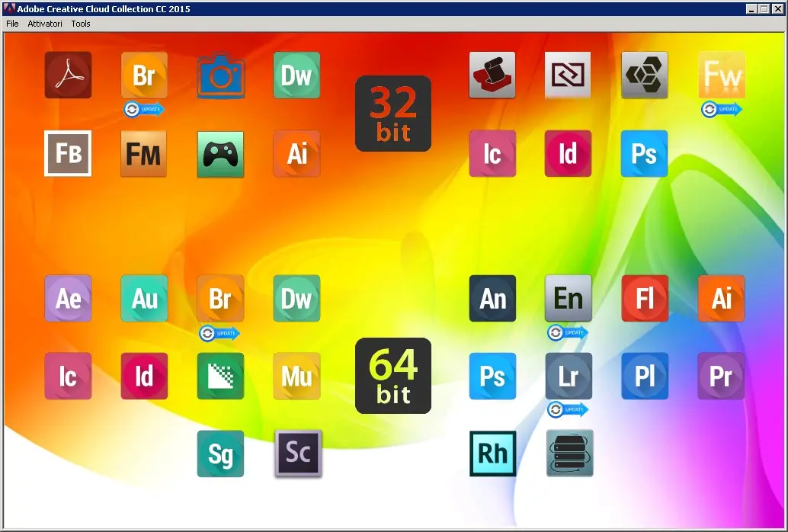Launch Audition (Au)
The height and width of the screenshot is (532, 788).
pos(144,298)
